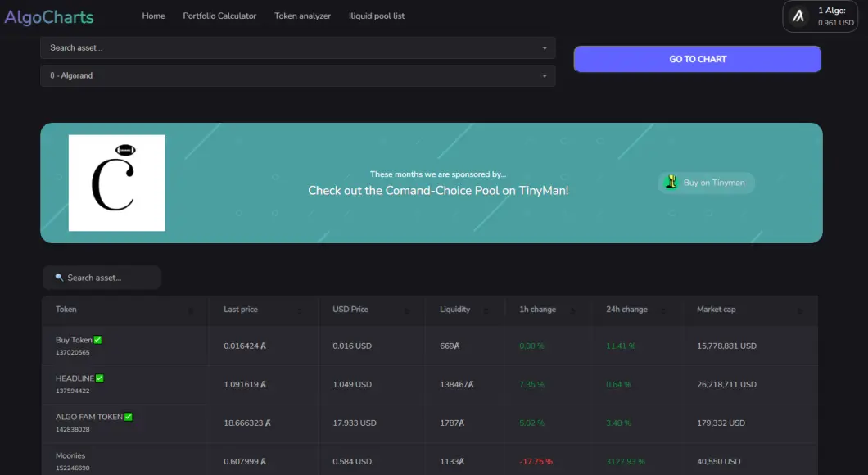Open the Token analyzer page

[302, 16]
